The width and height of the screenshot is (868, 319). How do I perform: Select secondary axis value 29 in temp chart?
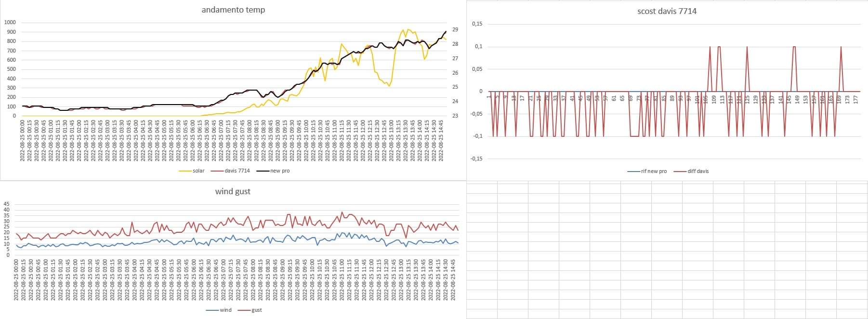click(455, 30)
